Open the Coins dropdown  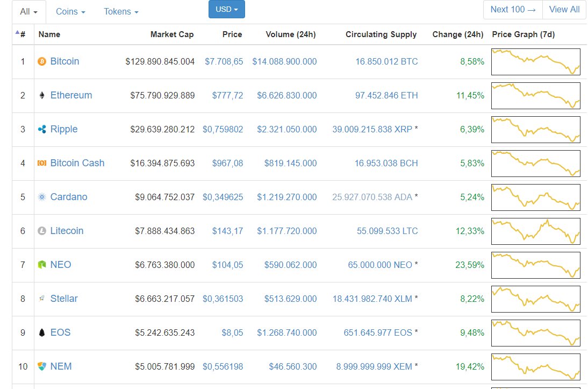pos(70,12)
